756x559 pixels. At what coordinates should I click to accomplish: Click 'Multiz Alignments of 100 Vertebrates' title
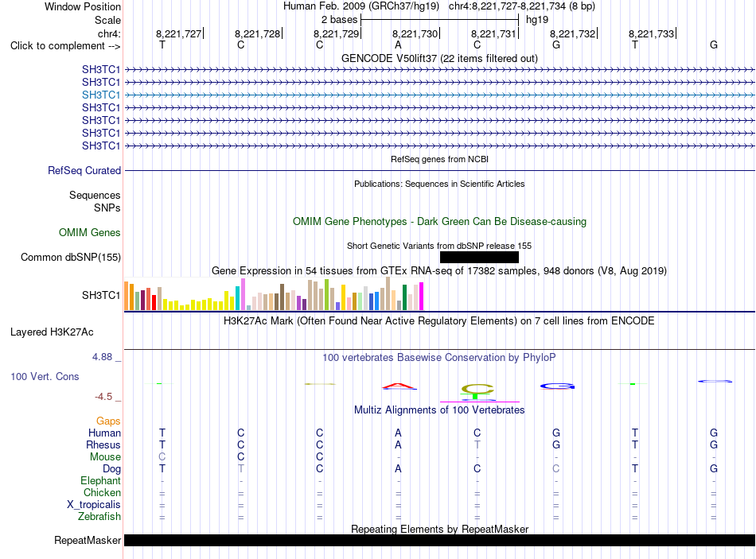click(x=439, y=410)
